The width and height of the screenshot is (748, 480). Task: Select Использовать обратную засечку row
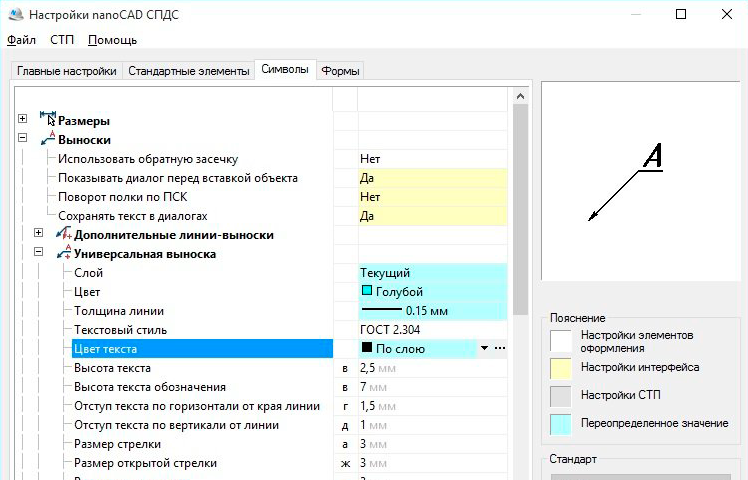(148, 159)
